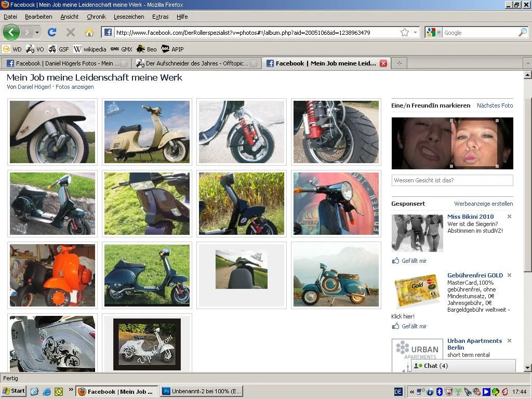Click the thumbs-up icon under Miss Bikini ad
The width and height of the screenshot is (532, 399).
[x=396, y=261]
